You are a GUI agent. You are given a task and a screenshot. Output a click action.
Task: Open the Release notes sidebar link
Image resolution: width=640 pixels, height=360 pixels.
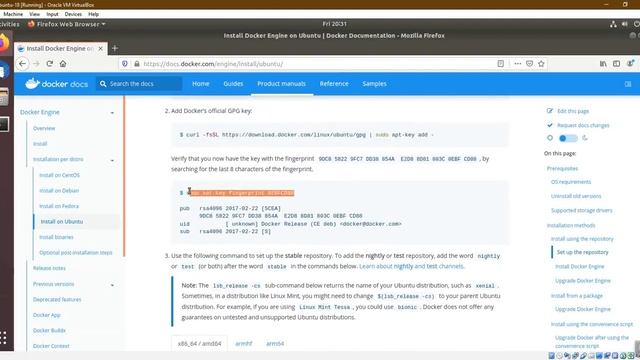[x=49, y=268]
